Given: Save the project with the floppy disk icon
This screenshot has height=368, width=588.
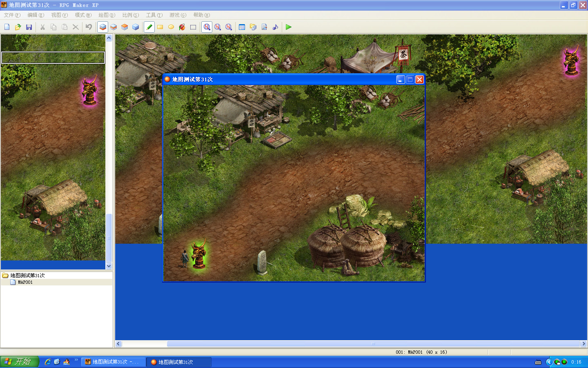Looking at the screenshot, I should 29,27.
